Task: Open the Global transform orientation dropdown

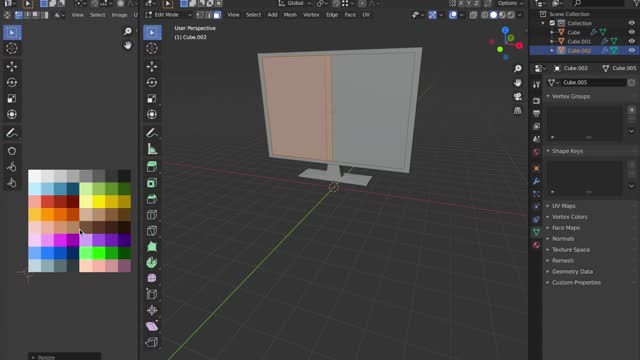Action: coord(295,3)
